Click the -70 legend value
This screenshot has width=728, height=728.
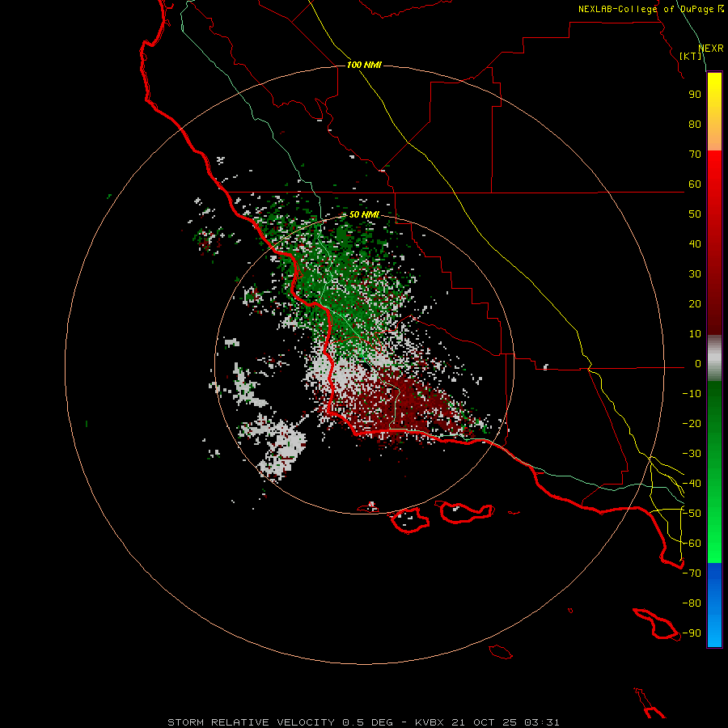pos(692,574)
